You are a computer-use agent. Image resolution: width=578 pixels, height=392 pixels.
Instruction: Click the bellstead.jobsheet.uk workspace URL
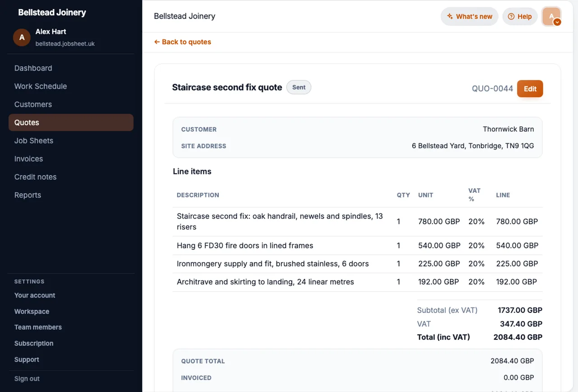point(65,44)
